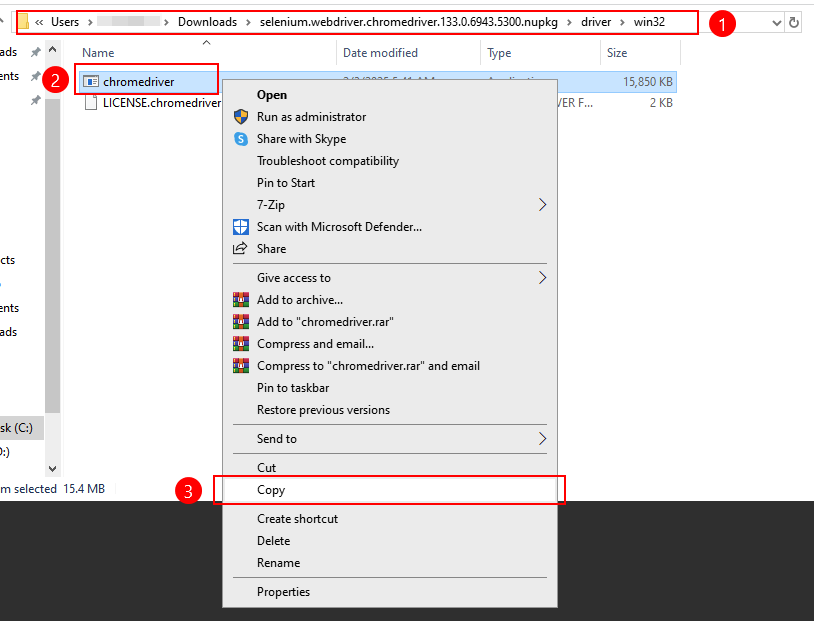Choose the Share menu entry
Image resolution: width=814 pixels, height=621 pixels.
pos(390,249)
